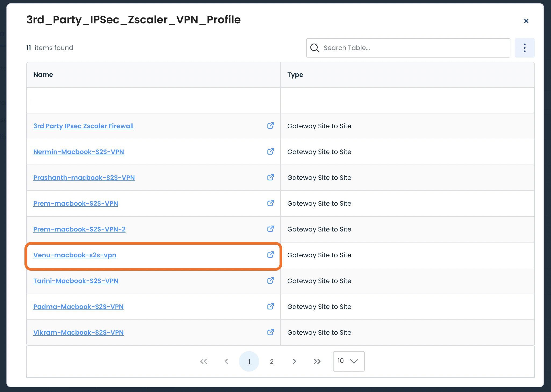This screenshot has height=392, width=551.
Task: Open external link icon for Padma-Macbook-S2S-VPN
Action: coord(270,307)
